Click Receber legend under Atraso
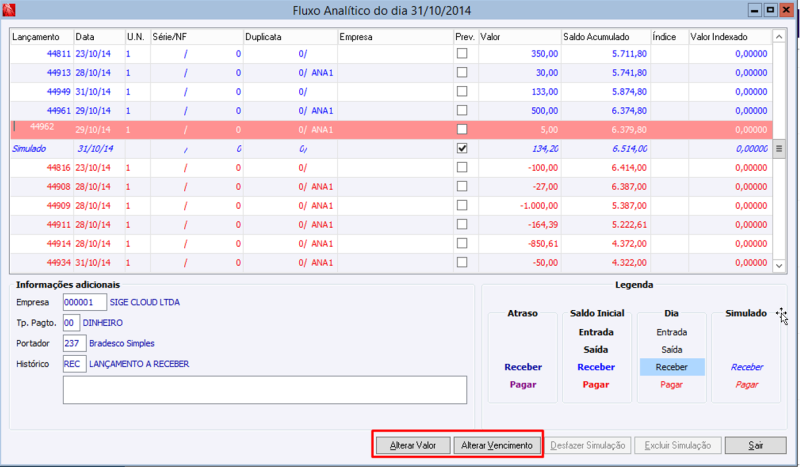Image resolution: width=800 pixels, height=467 pixels. click(523, 367)
